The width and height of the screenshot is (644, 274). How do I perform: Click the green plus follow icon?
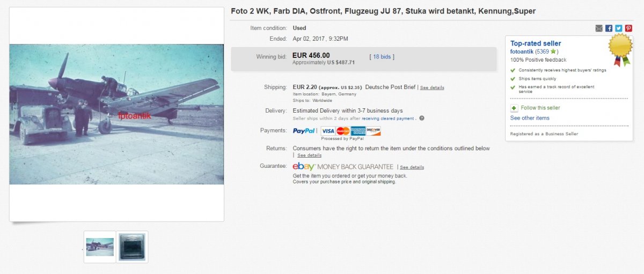pyautogui.click(x=514, y=108)
